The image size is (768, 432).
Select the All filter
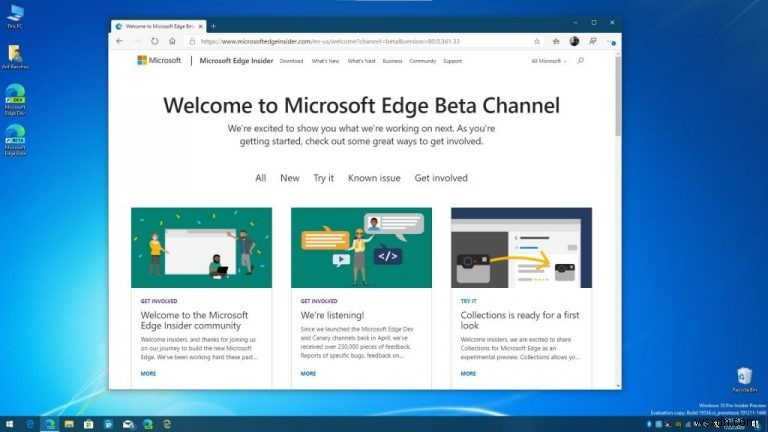click(261, 178)
